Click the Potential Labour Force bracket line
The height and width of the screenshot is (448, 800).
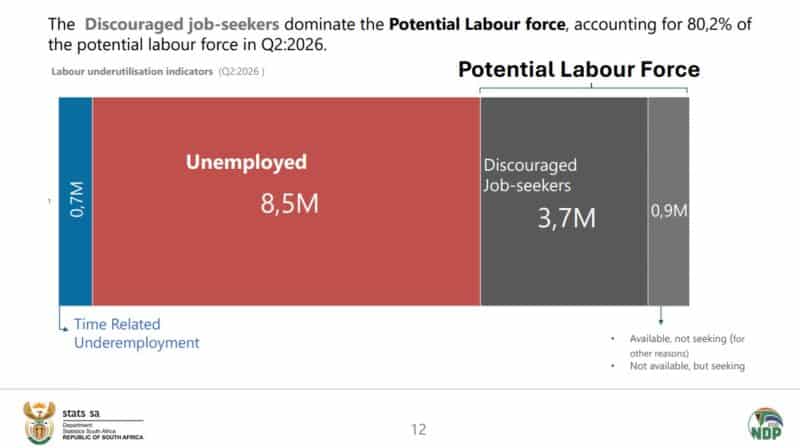[x=584, y=89]
